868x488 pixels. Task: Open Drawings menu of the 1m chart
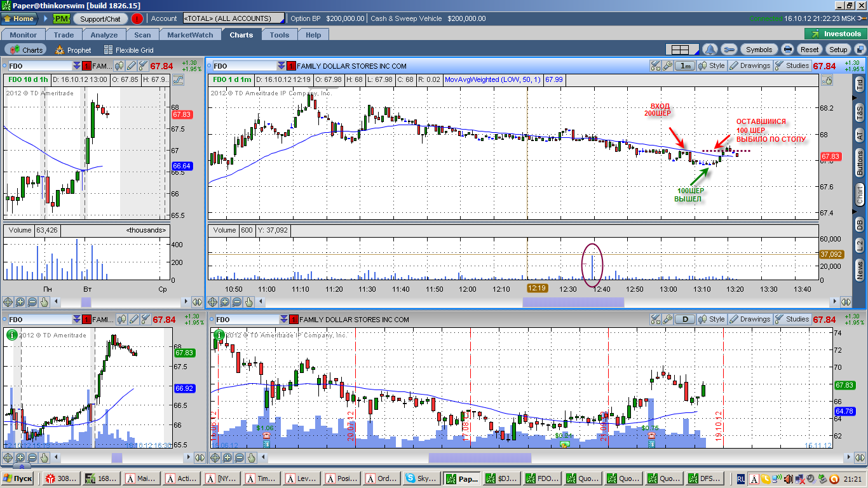pos(750,65)
